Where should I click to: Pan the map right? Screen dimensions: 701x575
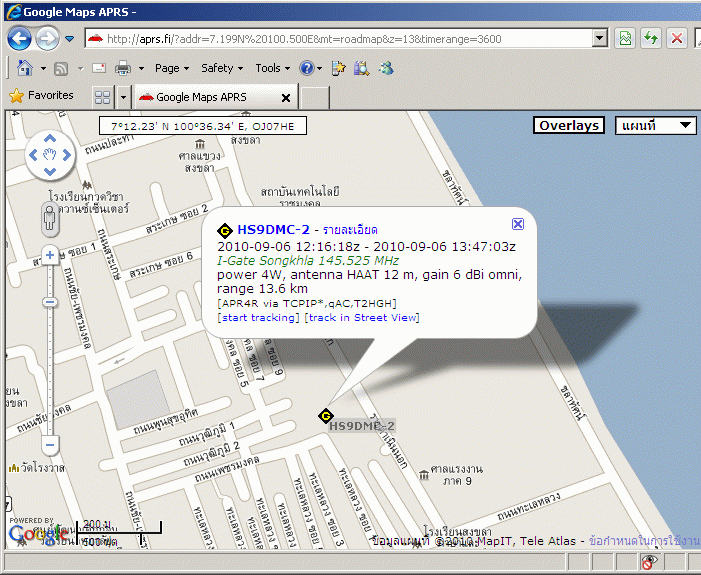coord(67,155)
